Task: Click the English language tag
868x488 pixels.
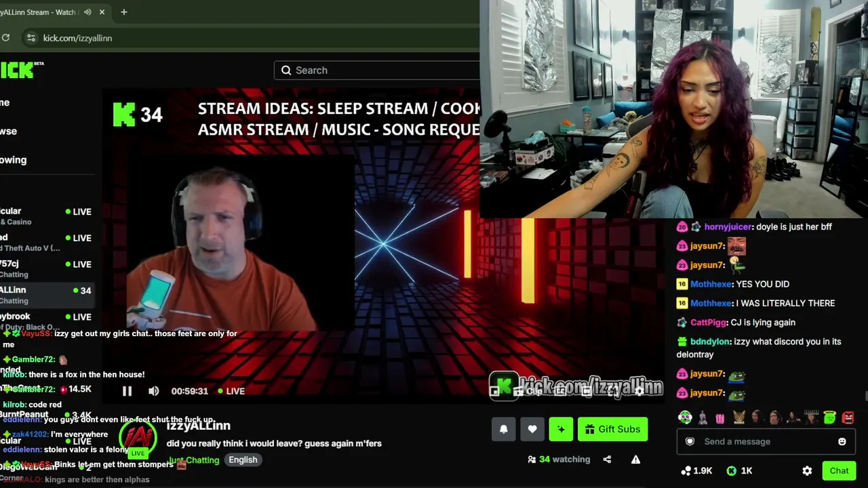Action: coord(243,460)
